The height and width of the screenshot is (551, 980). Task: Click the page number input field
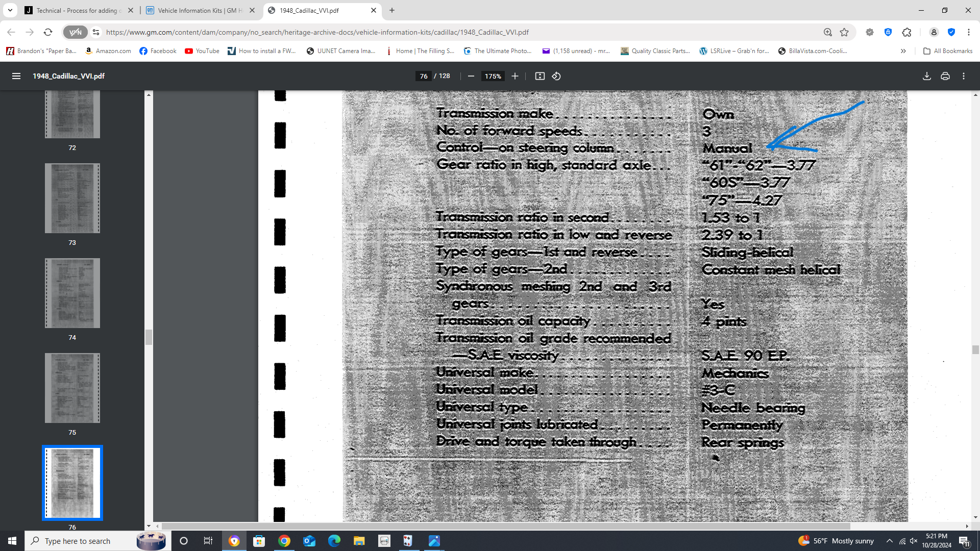coord(424,76)
